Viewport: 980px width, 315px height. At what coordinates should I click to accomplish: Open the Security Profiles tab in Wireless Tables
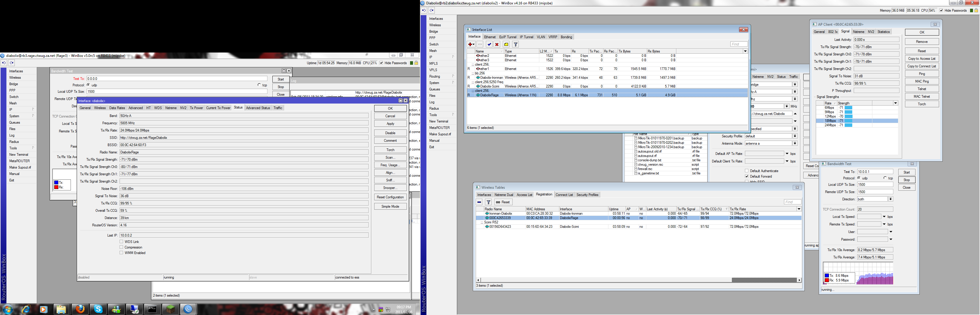pyautogui.click(x=587, y=195)
